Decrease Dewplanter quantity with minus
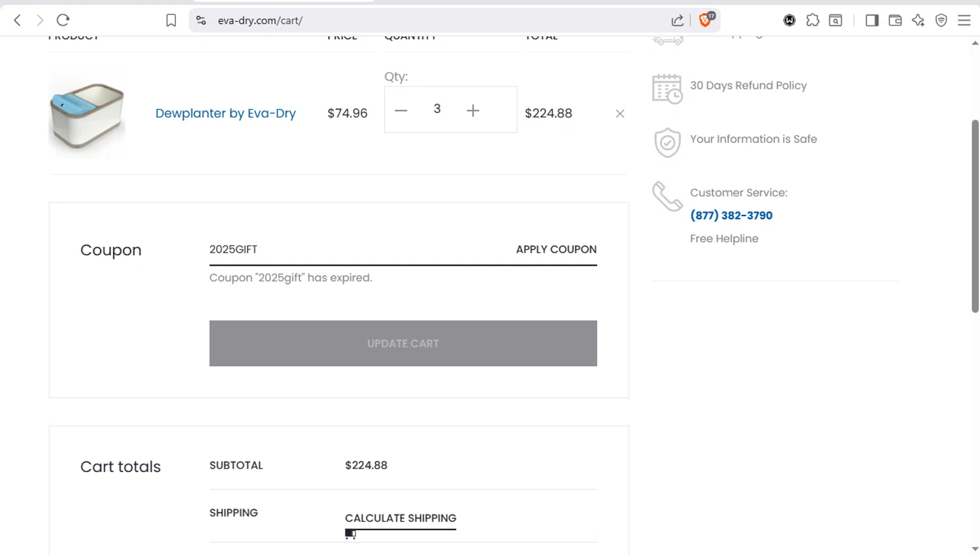Viewport: 980px width, 555px height. [401, 110]
